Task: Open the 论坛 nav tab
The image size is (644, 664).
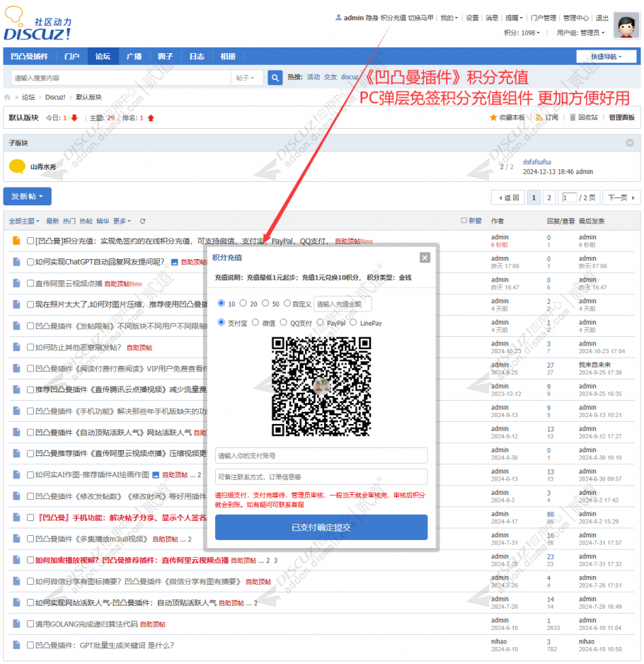Action: point(103,57)
